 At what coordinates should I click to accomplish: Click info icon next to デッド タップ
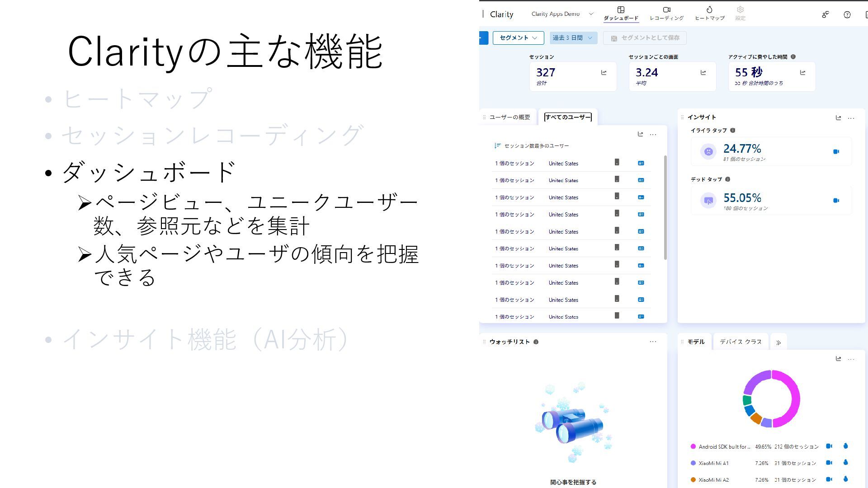point(727,179)
